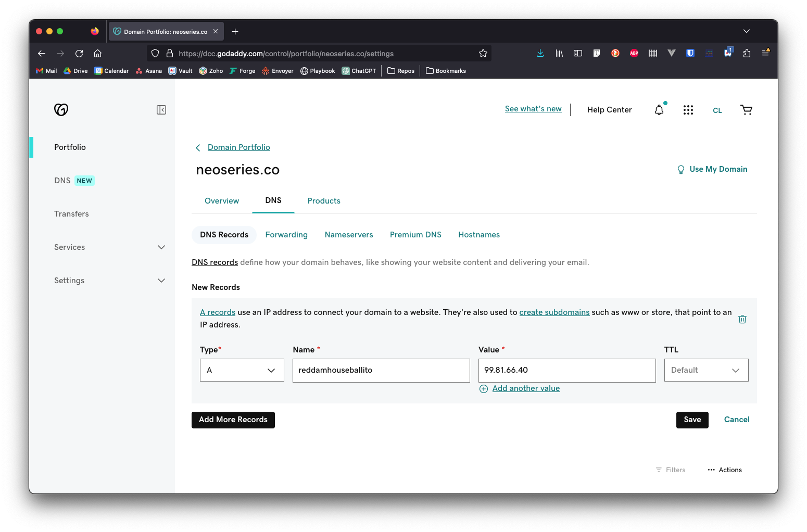This screenshot has height=532, width=807.
Task: Click the Add More Records button
Action: [x=233, y=420]
